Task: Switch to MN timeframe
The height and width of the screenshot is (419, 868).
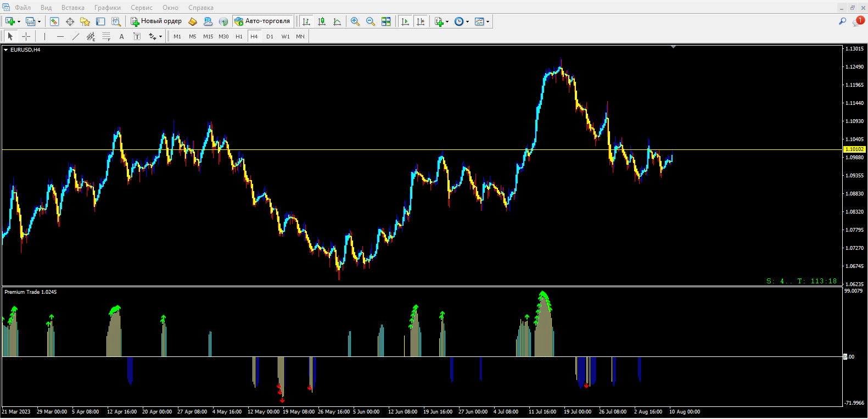Action: [300, 36]
